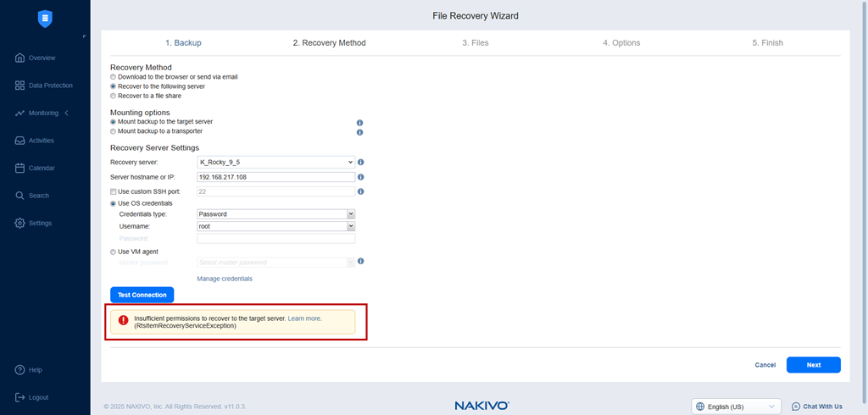
Task: Open the Recovery server dropdown
Action: click(x=275, y=162)
